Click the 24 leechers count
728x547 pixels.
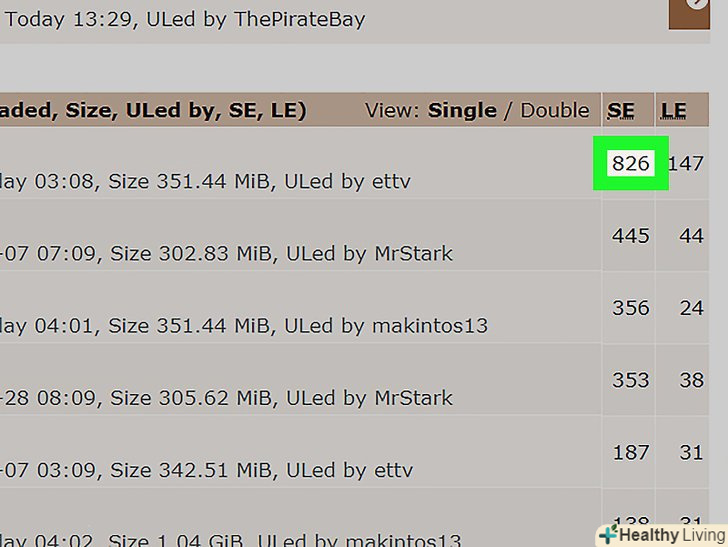click(691, 308)
